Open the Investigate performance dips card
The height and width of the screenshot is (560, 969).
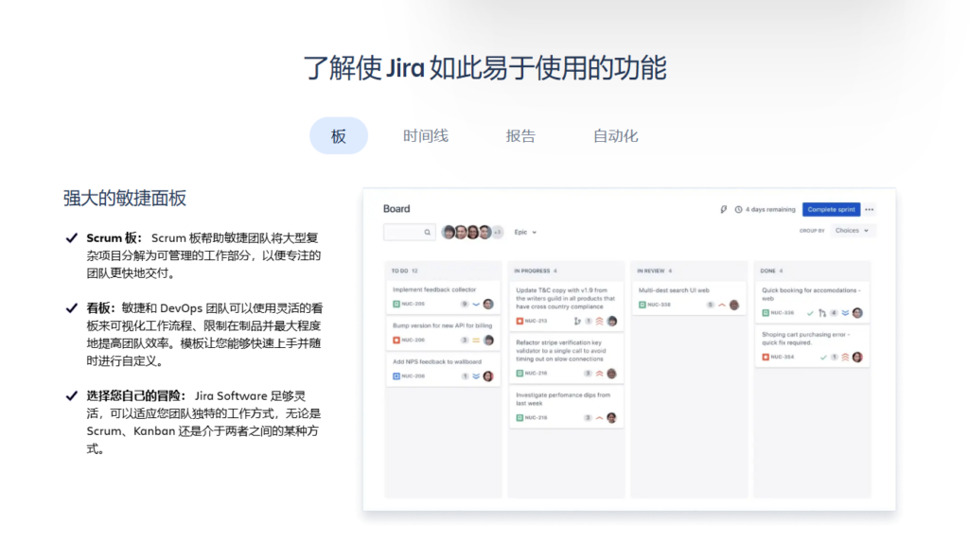point(566,407)
